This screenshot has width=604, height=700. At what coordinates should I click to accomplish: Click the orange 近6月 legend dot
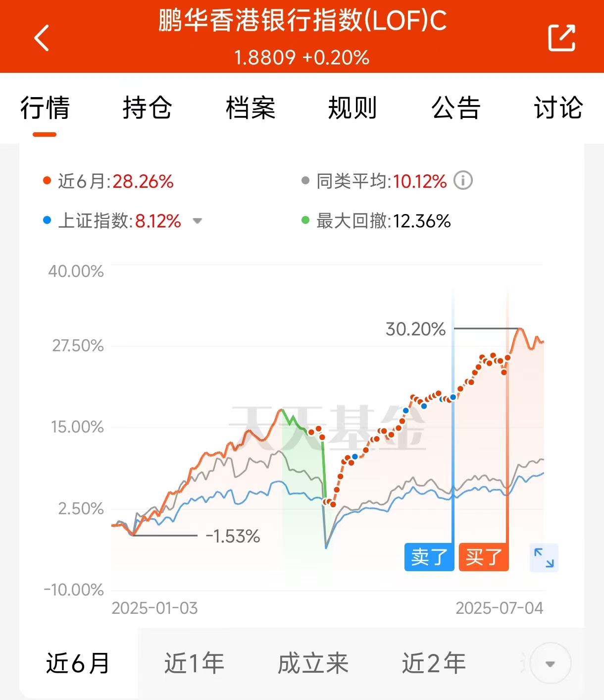47,181
